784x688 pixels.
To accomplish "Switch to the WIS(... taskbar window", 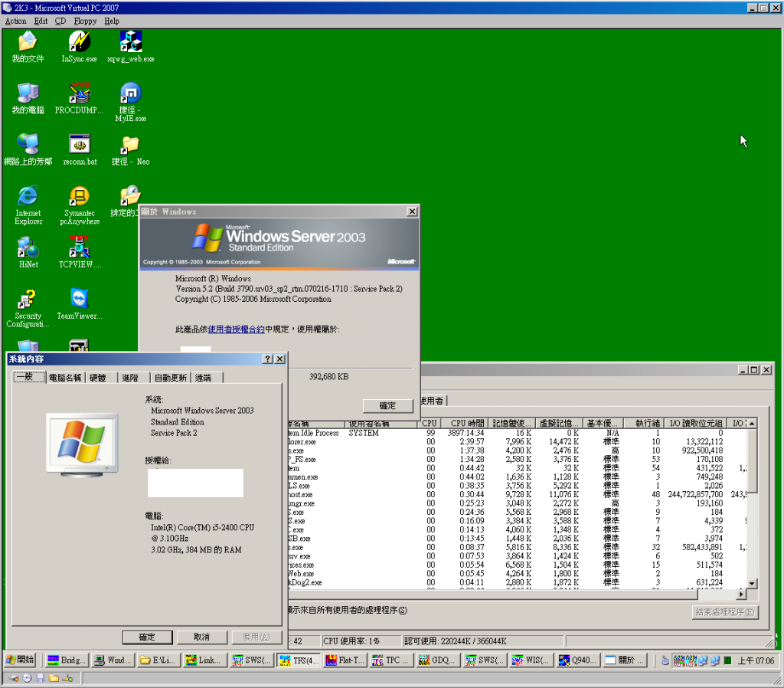I will (x=530, y=660).
